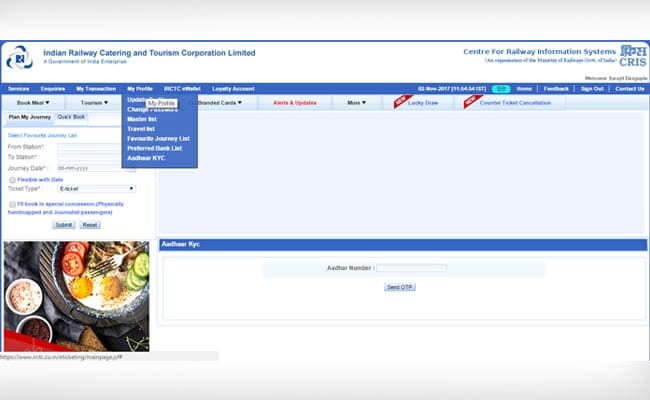Focus the From Station field
This screenshot has width=650, height=400.
(x=89, y=147)
